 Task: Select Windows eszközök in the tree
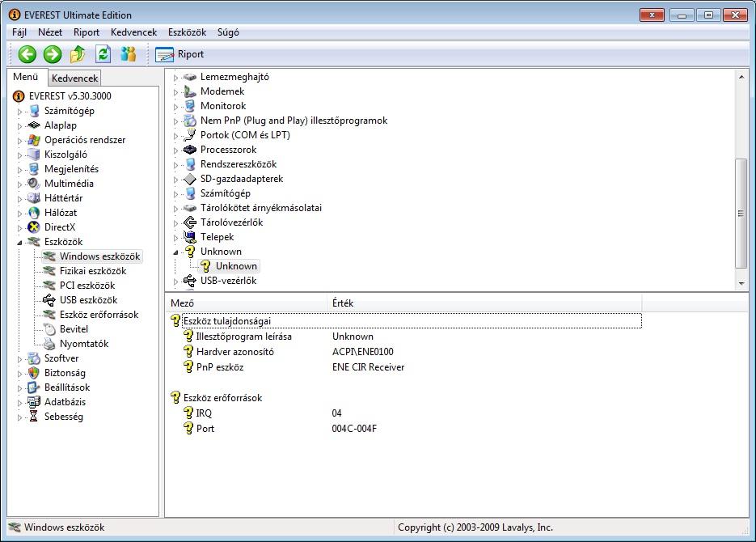tap(99, 256)
